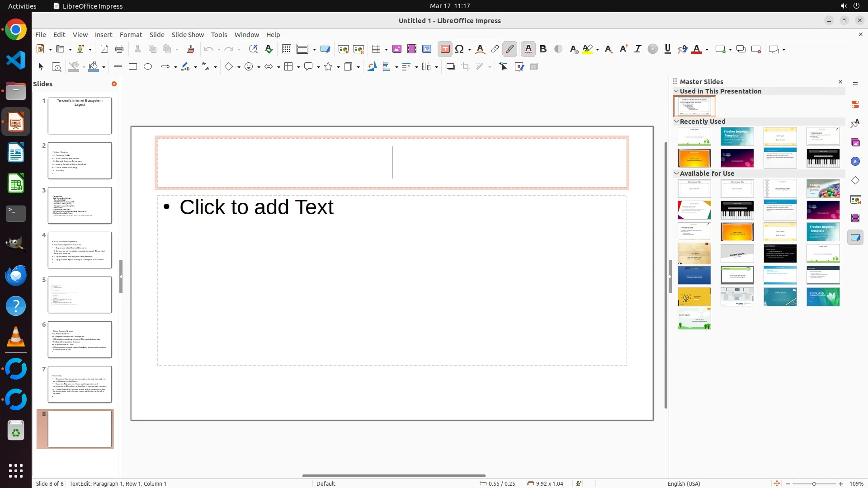
Task: Click the Spelling check icon
Action: pos(269,49)
